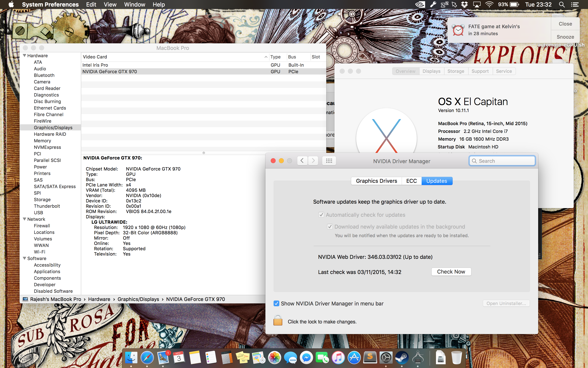Collapse the Hardware section in sidebar
This screenshot has height=368, width=588.
point(24,55)
